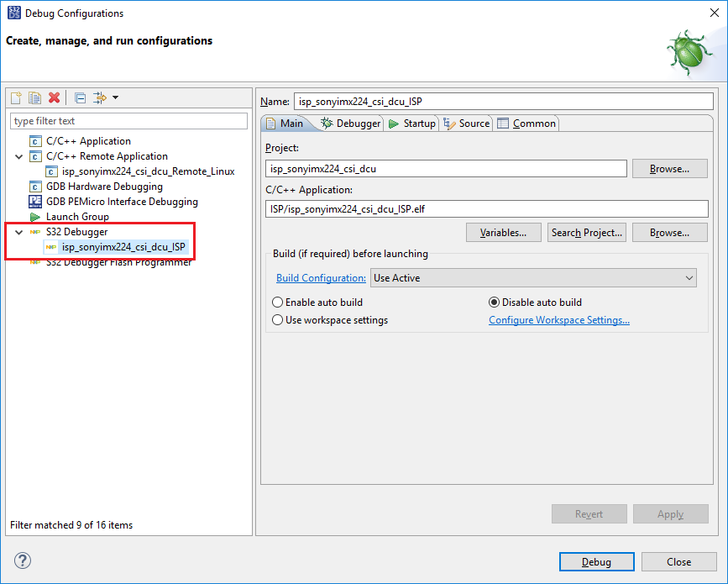Image resolution: width=728 pixels, height=584 pixels.
Task: Select GDB Hardware Debugging item
Action: coord(104,187)
